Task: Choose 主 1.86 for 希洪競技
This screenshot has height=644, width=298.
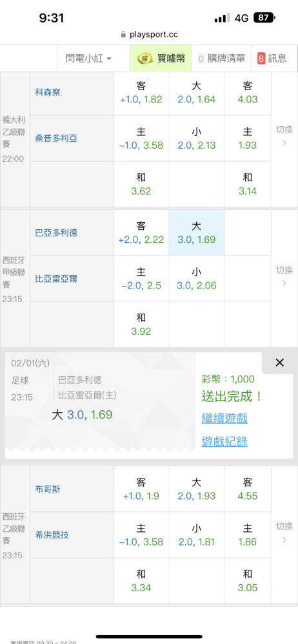Action: click(248, 535)
